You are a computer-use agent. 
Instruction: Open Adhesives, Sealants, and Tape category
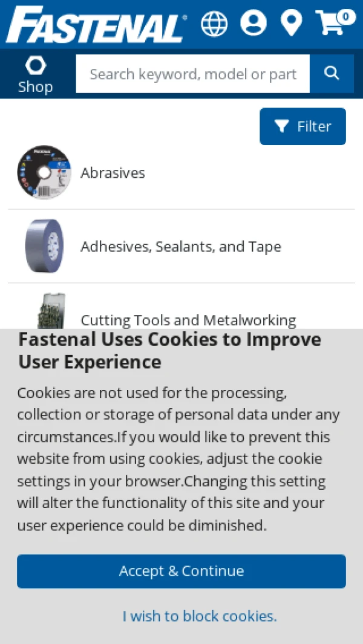[x=181, y=247]
